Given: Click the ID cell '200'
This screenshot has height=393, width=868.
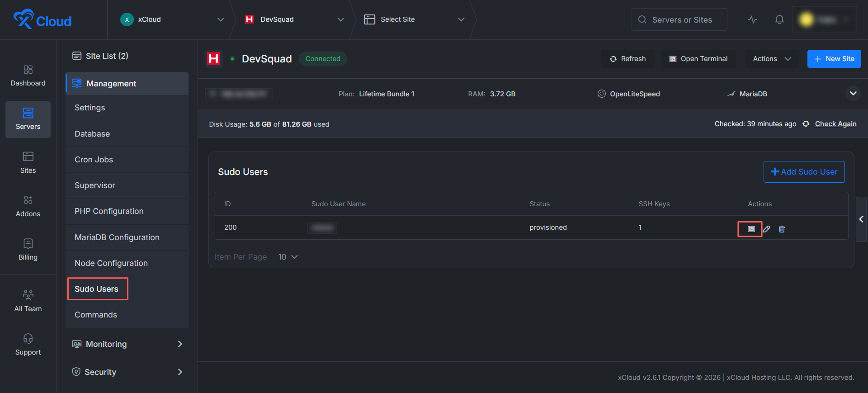Looking at the screenshot, I should click(x=231, y=227).
